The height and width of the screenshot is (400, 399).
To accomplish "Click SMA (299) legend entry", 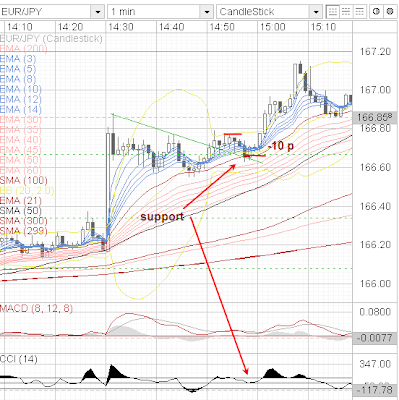I will point(24,231).
